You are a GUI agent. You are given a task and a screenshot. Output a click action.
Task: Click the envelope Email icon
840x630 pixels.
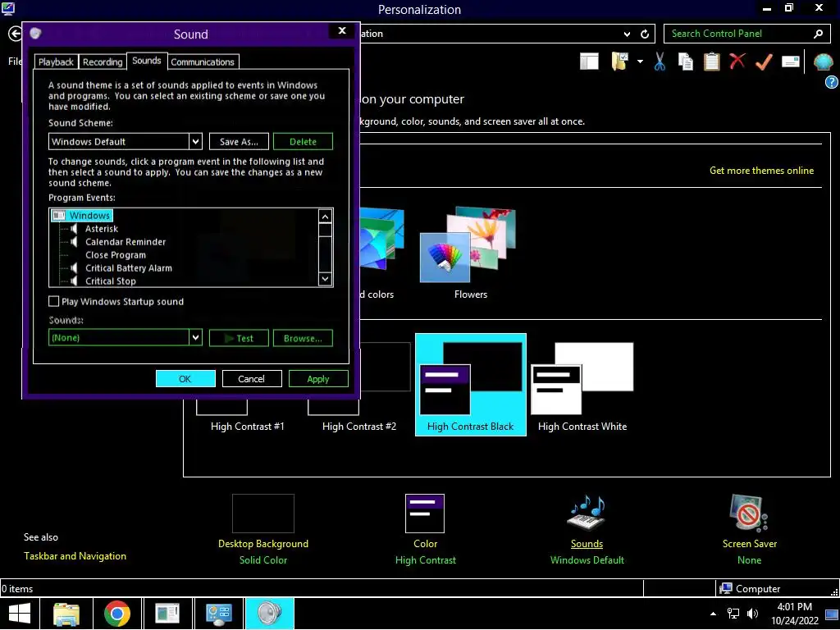(790, 62)
